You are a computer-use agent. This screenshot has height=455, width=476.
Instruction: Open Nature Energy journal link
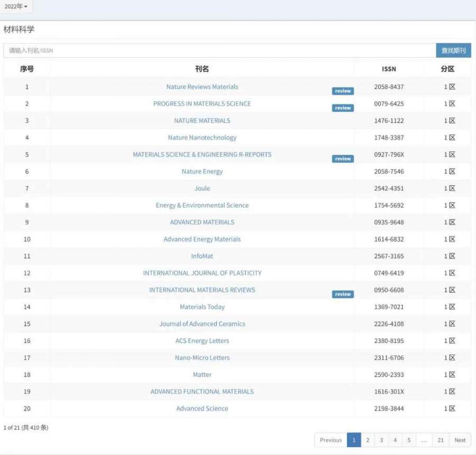[x=202, y=171]
